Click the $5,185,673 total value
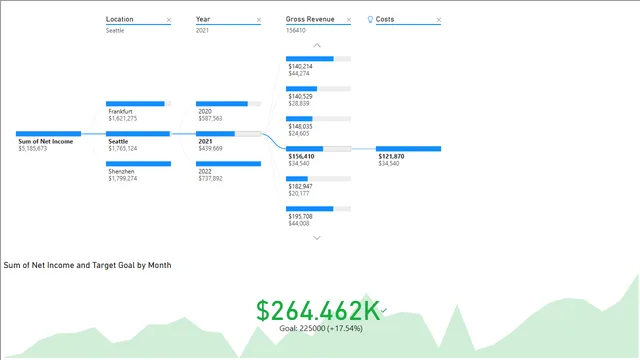This screenshot has height=360, width=640. pyautogui.click(x=33, y=149)
